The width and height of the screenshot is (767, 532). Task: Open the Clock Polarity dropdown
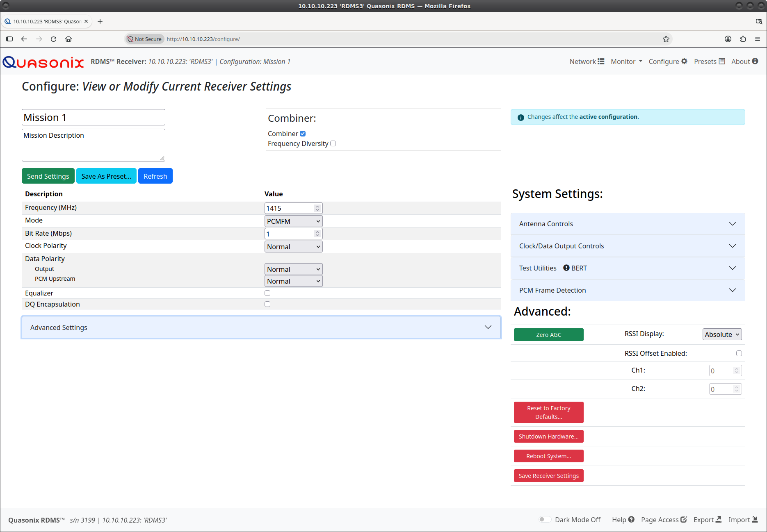293,247
